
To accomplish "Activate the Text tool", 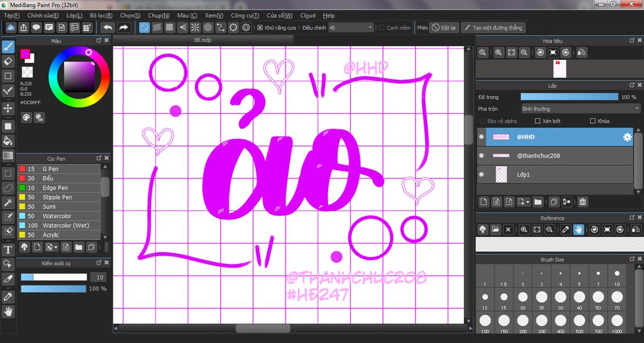I will [x=8, y=249].
